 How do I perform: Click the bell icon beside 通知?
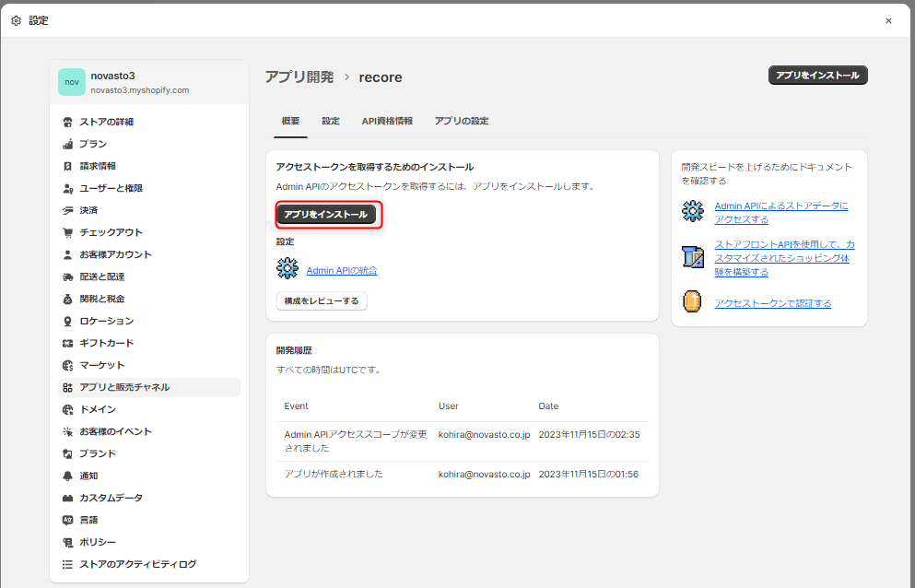click(67, 476)
